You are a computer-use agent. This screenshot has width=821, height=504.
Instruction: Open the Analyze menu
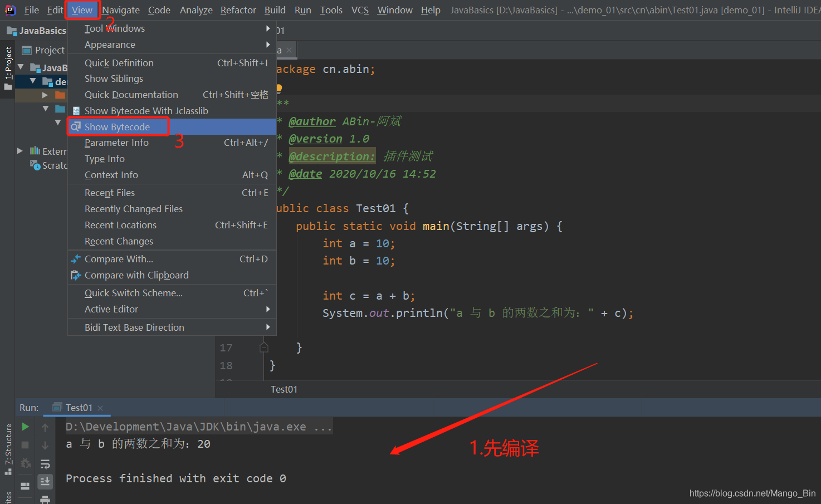tap(196, 10)
